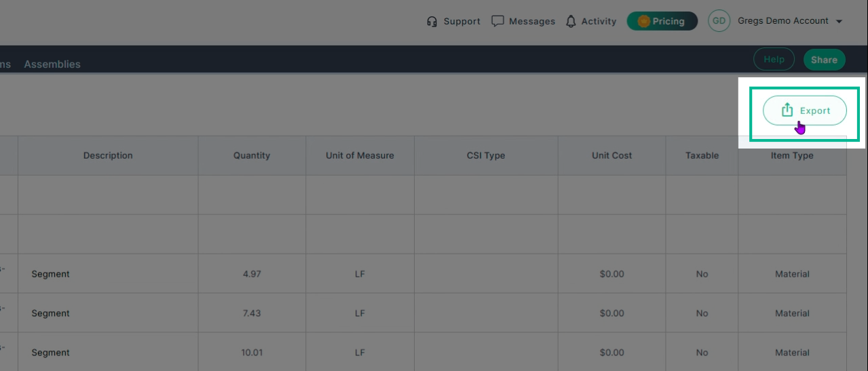Click the Item Type column header

click(x=792, y=155)
